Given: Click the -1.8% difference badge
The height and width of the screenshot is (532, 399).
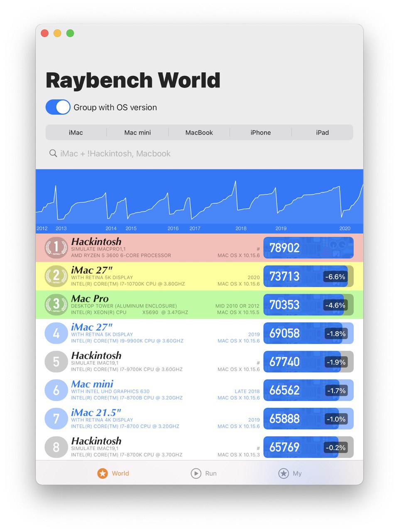Looking at the screenshot, I should pos(336,333).
